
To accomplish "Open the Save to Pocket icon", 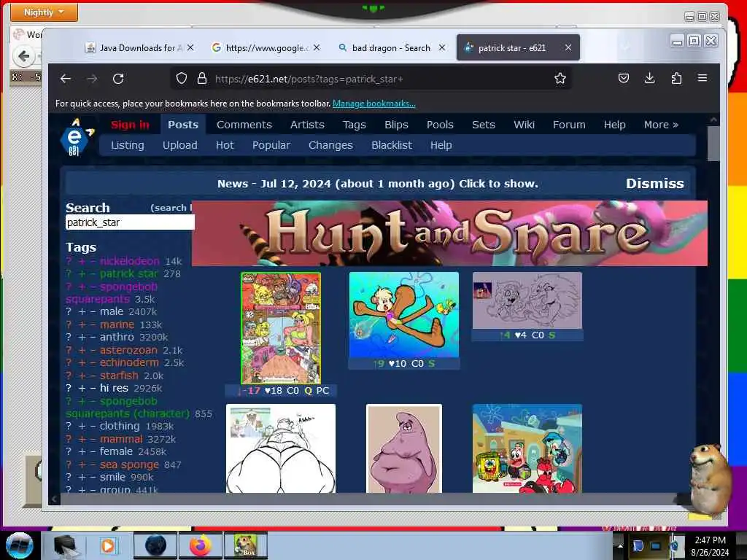I will tap(624, 79).
